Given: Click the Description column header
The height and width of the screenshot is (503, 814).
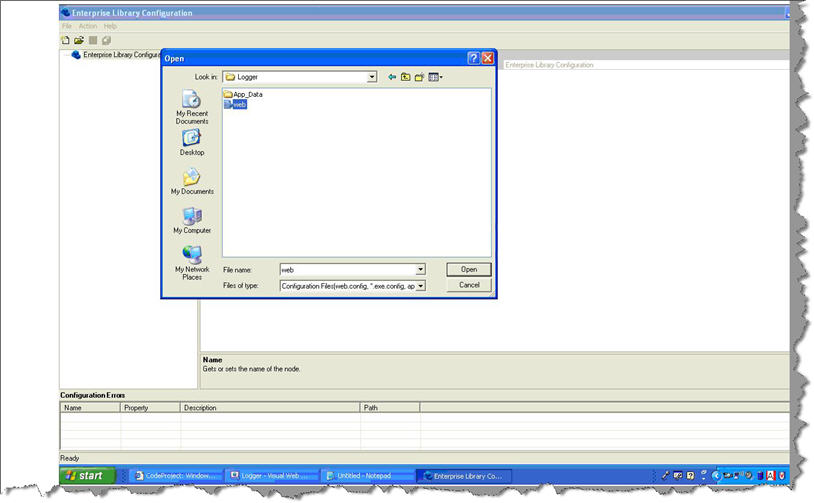Looking at the screenshot, I should [x=270, y=407].
